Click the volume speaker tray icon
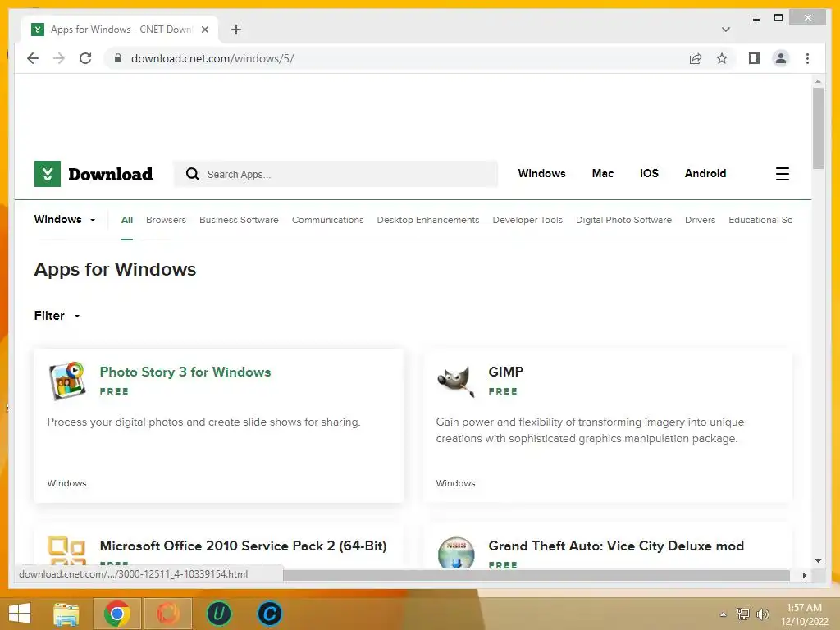840x630 pixels. point(762,614)
